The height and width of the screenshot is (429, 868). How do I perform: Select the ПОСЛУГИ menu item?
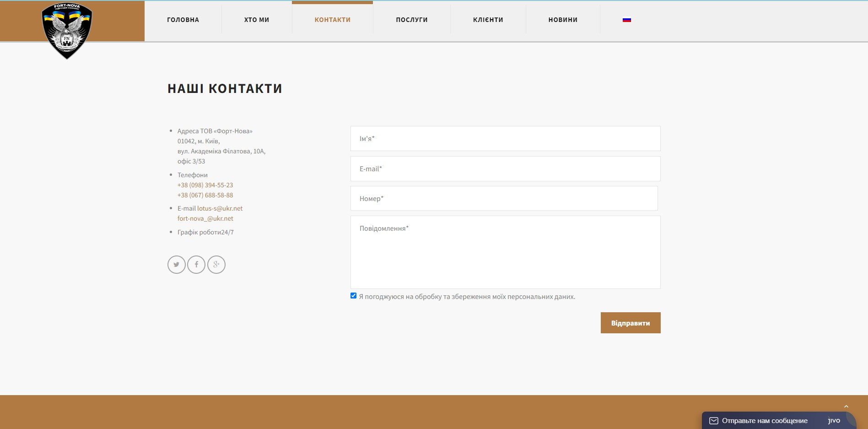[x=411, y=20]
